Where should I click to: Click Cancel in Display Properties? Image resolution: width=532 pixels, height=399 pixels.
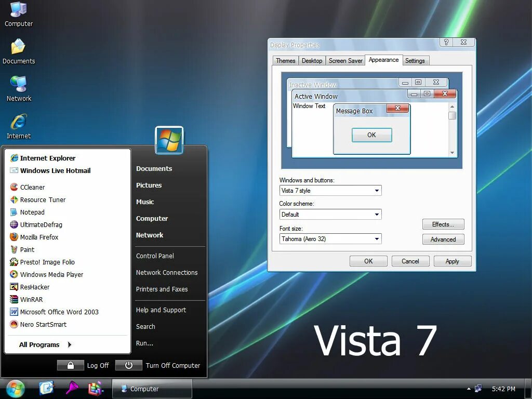410,261
